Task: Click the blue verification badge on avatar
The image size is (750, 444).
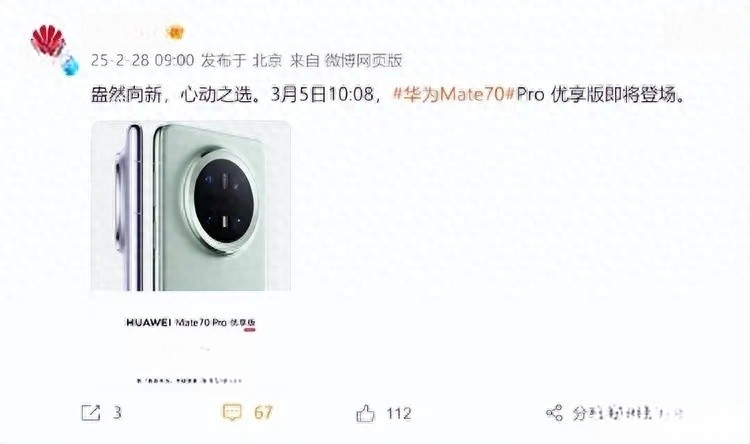Action: pos(71,65)
